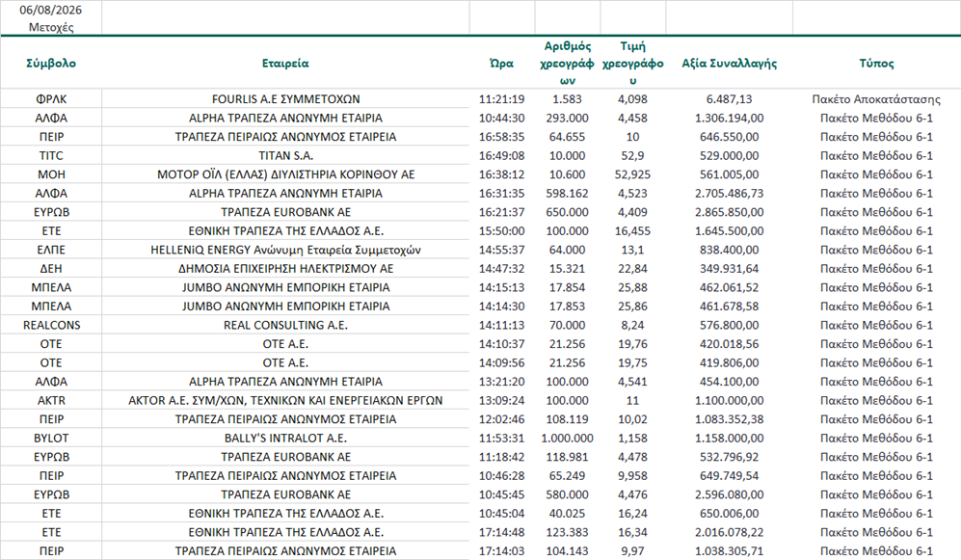This screenshot has height=560, width=961.
Task: Click REAL CONSULTING A.E. company cell
Action: [285, 326]
